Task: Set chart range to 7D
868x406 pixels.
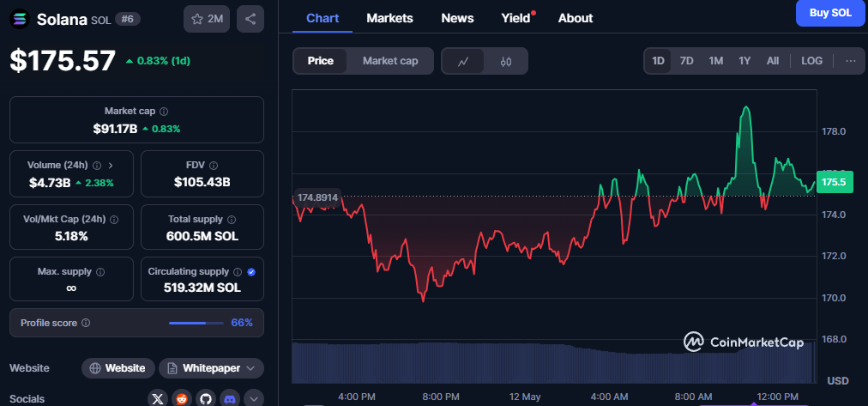Action: pyautogui.click(x=686, y=61)
